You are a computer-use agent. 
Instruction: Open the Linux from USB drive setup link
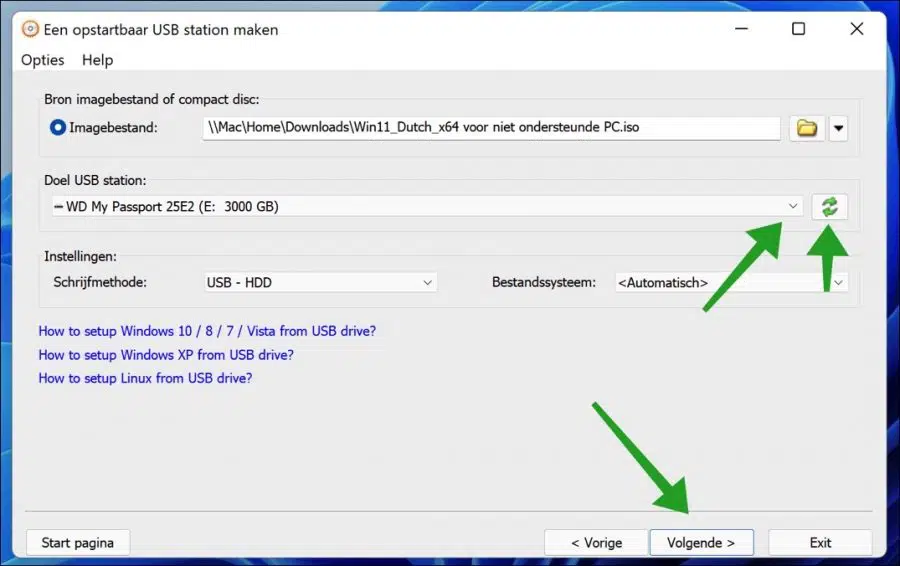tap(145, 378)
